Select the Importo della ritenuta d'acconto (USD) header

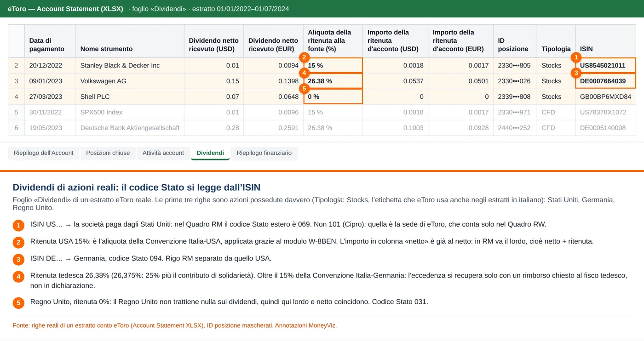tap(396, 41)
